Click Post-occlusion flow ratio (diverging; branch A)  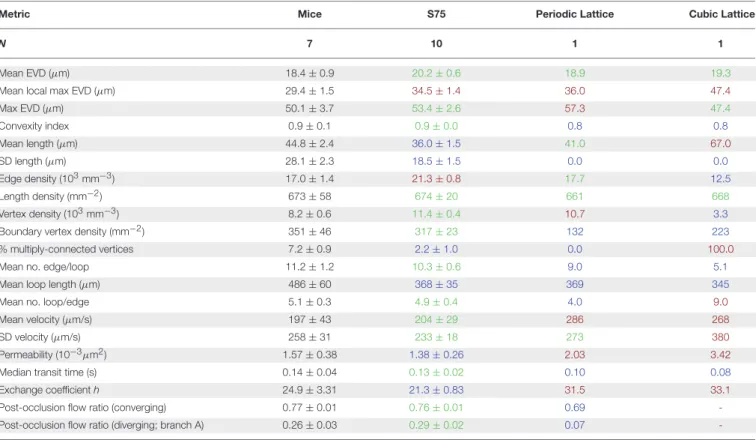pyautogui.click(x=102, y=425)
